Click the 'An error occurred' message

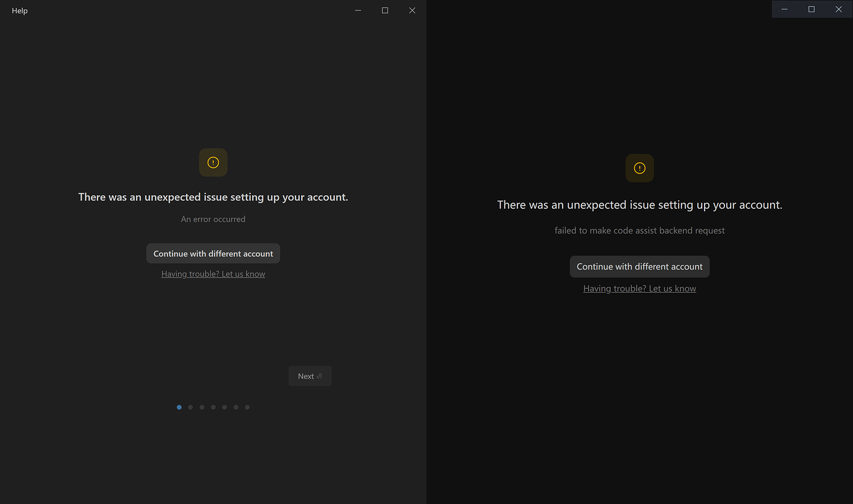click(x=213, y=219)
